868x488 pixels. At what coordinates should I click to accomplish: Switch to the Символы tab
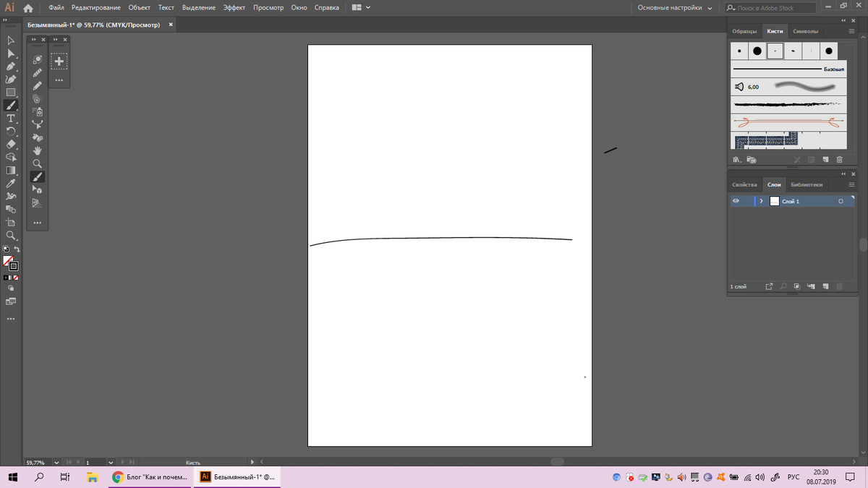pyautogui.click(x=805, y=31)
